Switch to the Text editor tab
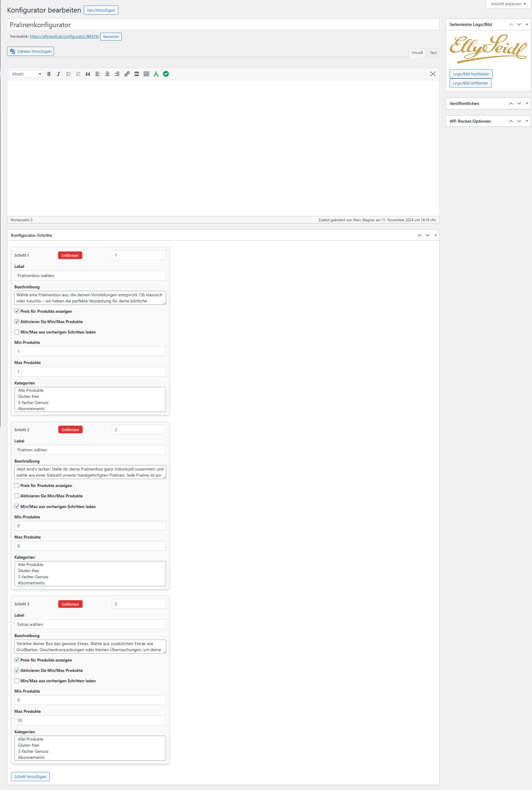 click(433, 53)
